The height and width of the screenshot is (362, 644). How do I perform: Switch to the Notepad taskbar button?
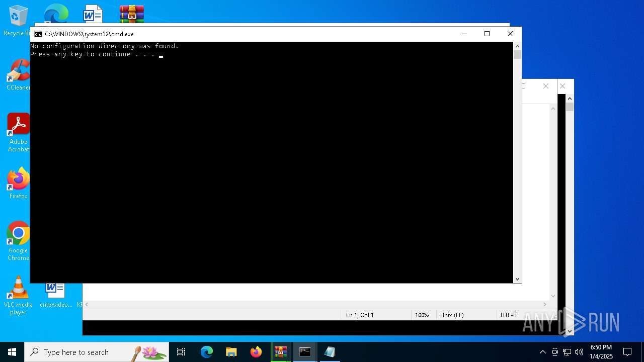coord(330,352)
